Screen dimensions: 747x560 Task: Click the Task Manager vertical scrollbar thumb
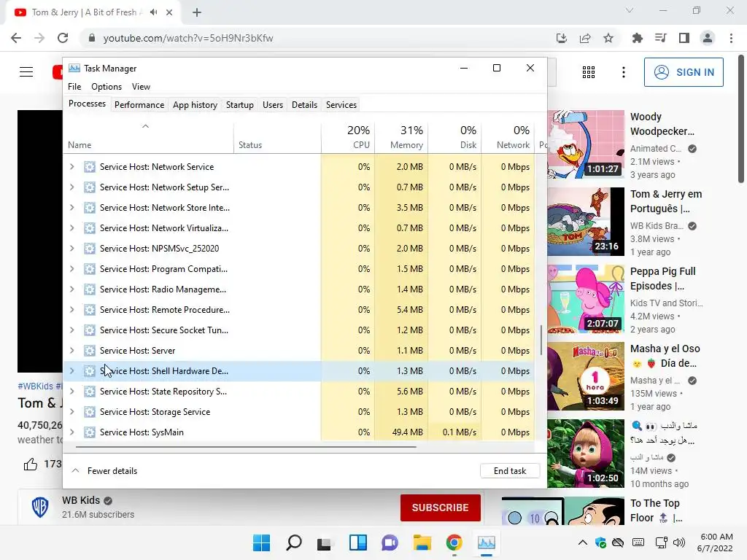pyautogui.click(x=541, y=341)
